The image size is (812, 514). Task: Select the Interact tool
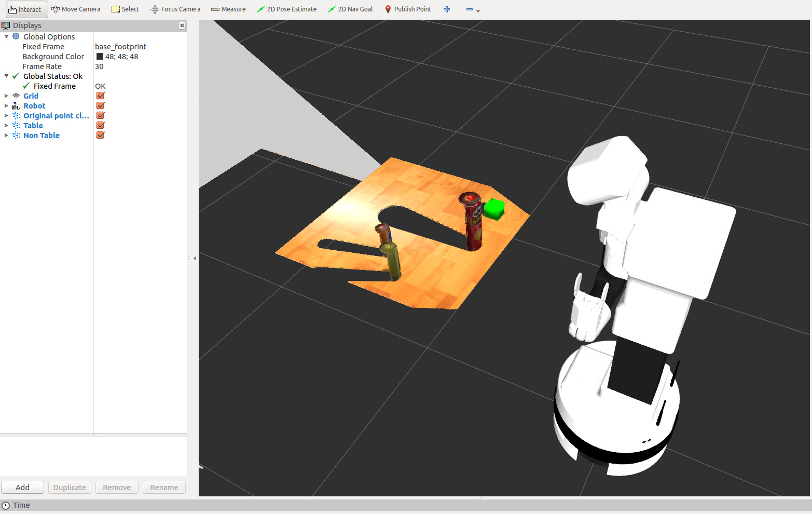pyautogui.click(x=25, y=9)
